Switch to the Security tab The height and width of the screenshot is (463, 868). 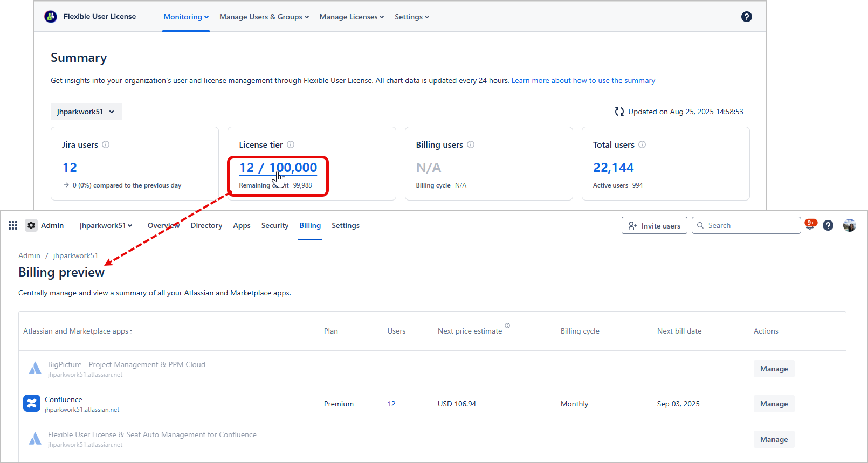(274, 225)
